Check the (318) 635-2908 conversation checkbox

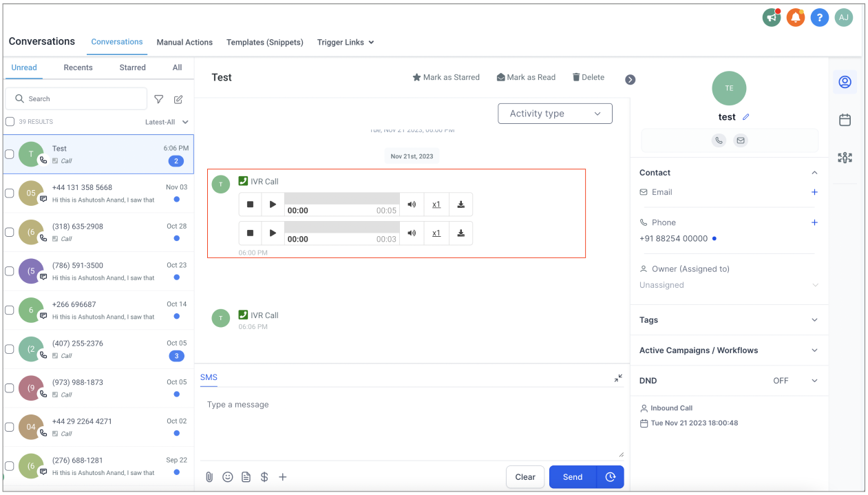10,232
